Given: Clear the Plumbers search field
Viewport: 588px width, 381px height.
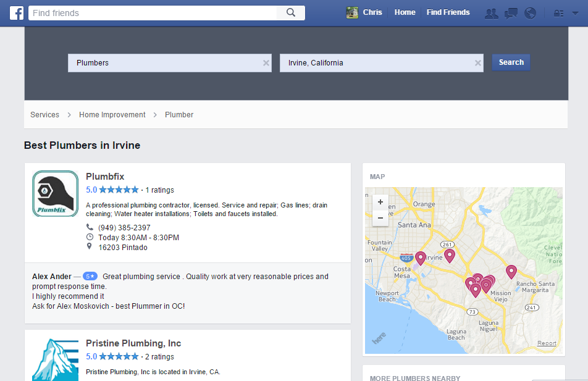Looking at the screenshot, I should point(266,63).
